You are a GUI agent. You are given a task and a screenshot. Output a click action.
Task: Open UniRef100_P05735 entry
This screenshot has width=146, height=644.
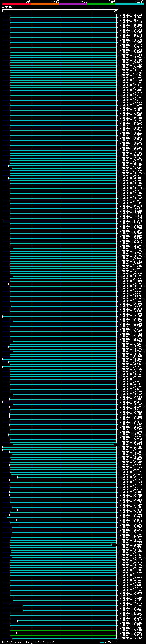(131, 603)
